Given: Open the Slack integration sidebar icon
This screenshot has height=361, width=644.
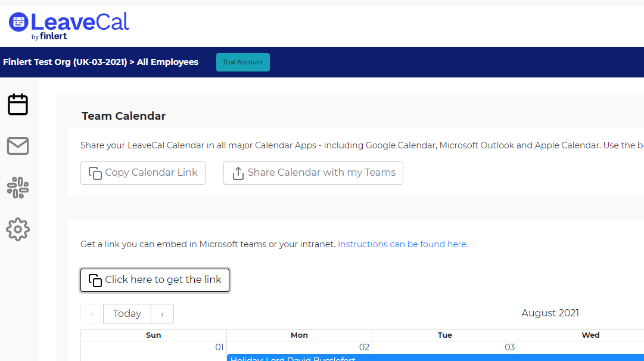Looking at the screenshot, I should [x=18, y=188].
